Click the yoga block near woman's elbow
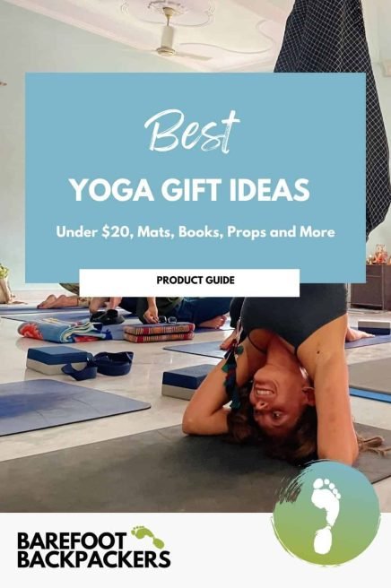Viewport: 391px width, 588px height. (x=187, y=381)
